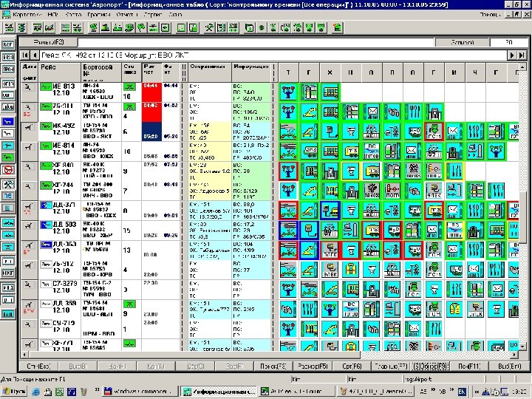
Task: Go to the first record with the |◀ button
Action: click(25, 55)
